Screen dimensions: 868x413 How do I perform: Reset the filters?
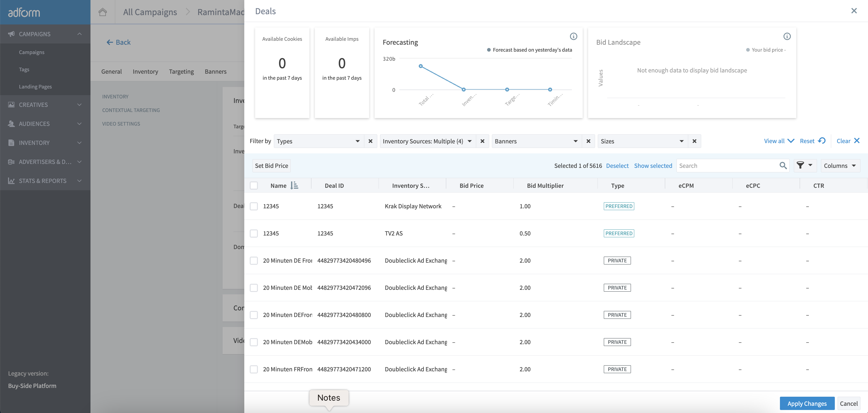(x=813, y=141)
